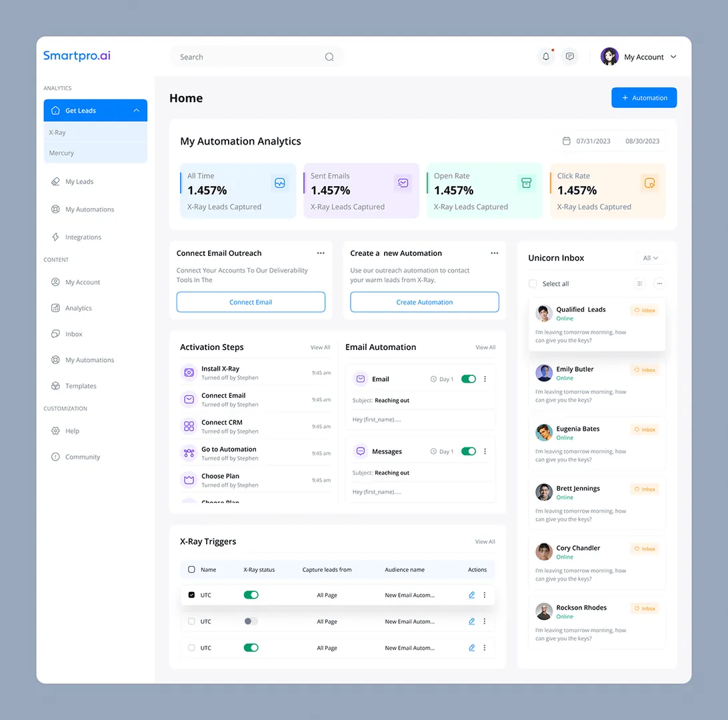Open the grid view icon in Unicorn Inbox
The width and height of the screenshot is (728, 720).
(639, 283)
